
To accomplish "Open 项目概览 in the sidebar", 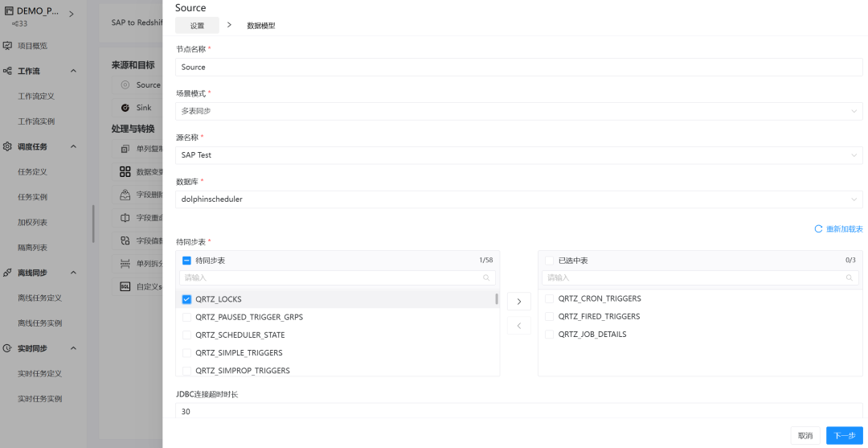I will click(33, 46).
